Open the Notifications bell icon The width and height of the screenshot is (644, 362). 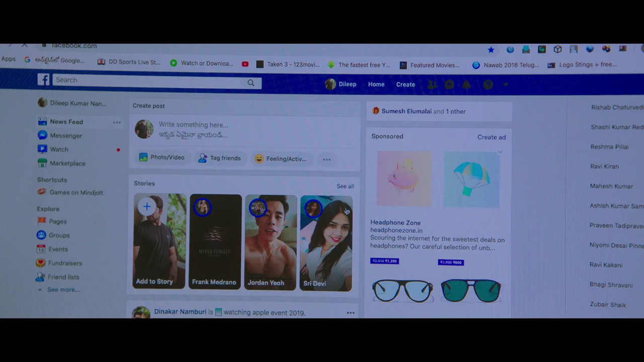(467, 85)
